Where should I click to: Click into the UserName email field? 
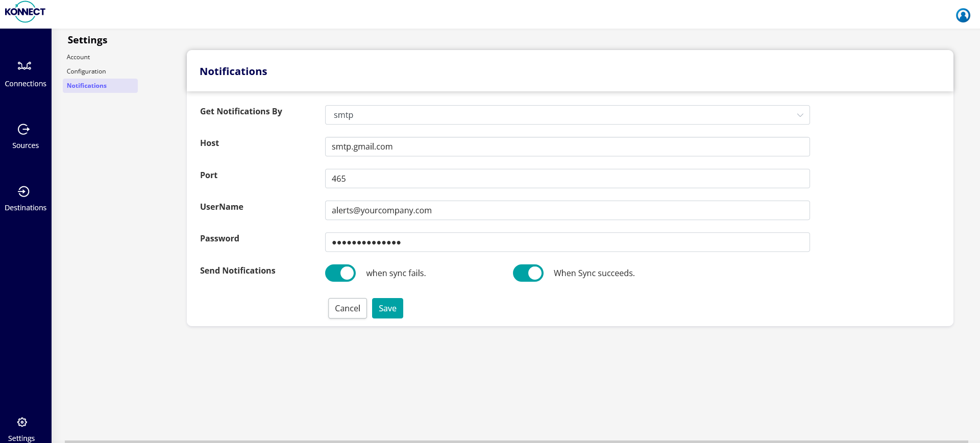[567, 210]
